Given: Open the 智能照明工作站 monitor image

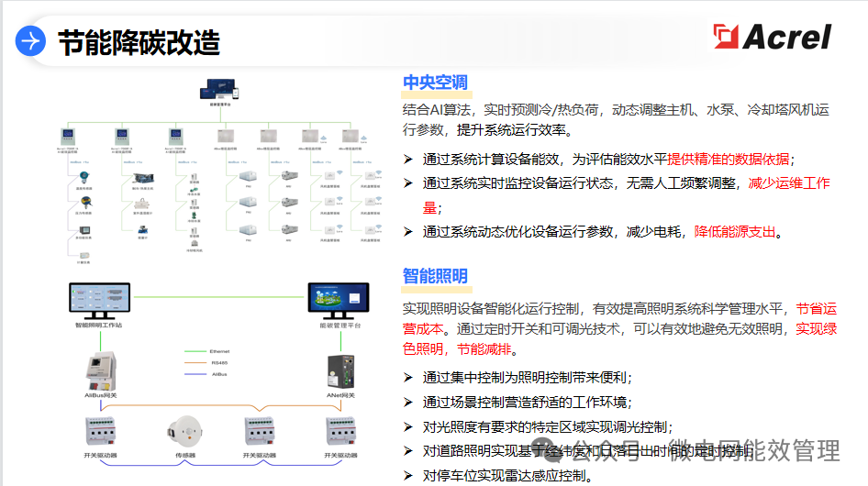Looking at the screenshot, I should pyautogui.click(x=100, y=301).
